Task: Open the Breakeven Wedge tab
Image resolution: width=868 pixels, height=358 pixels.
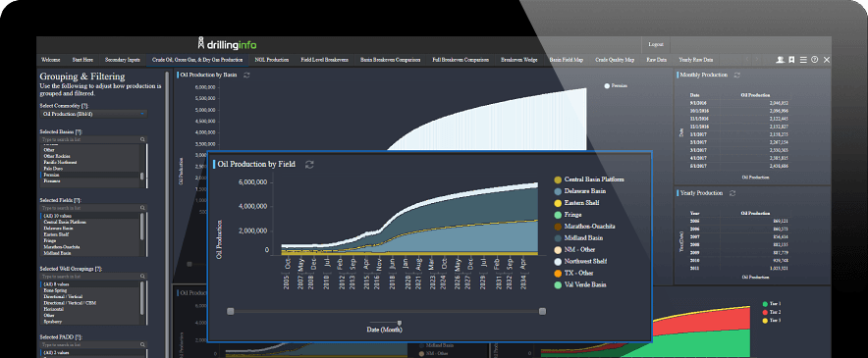Action: 518,60
